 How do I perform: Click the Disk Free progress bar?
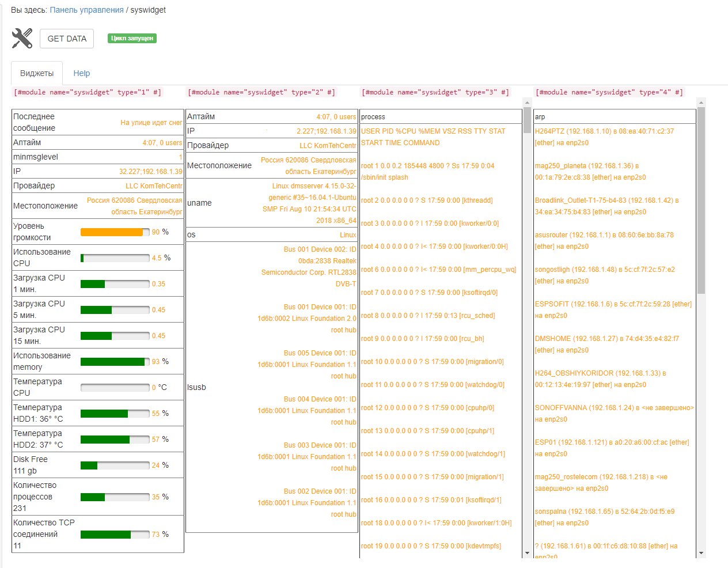coord(115,465)
